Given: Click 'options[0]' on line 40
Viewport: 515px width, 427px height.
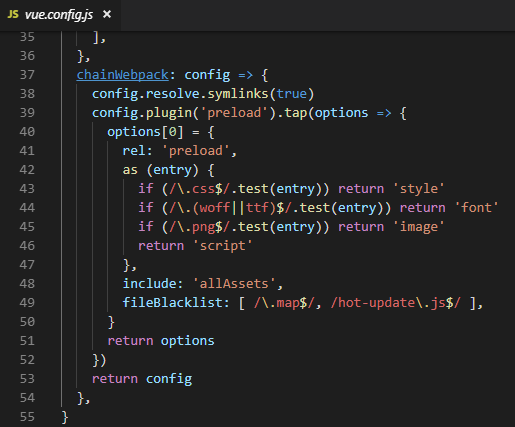Looking at the screenshot, I should [x=145, y=132].
